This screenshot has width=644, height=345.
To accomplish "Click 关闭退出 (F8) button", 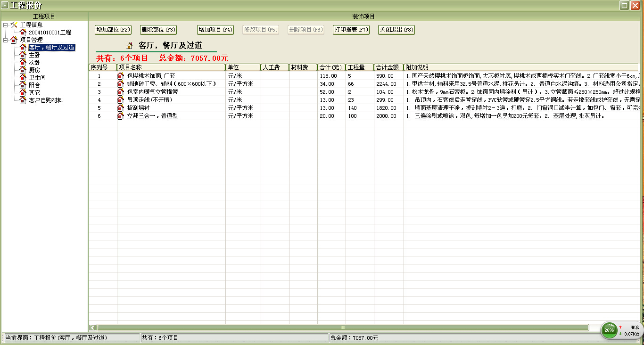I will [x=396, y=30].
